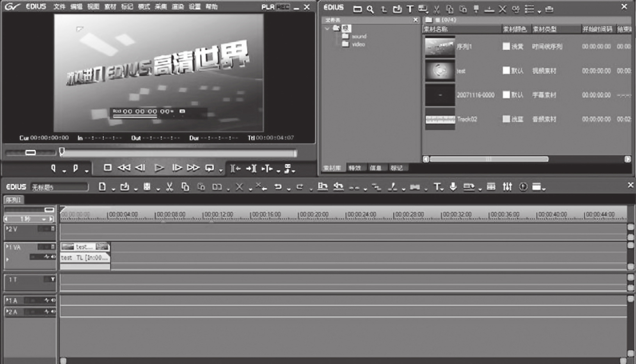Click the undo arrow in the timeline toolbar

tap(278, 187)
